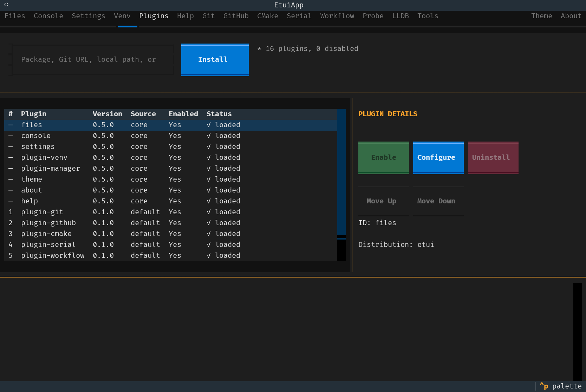Select the help plugin row

tap(171, 201)
